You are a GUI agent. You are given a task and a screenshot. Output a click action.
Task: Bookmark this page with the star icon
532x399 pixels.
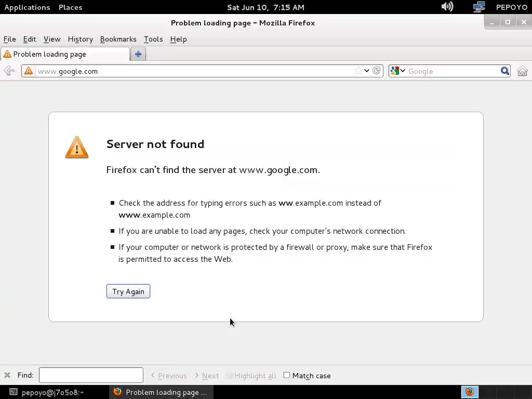(358, 71)
